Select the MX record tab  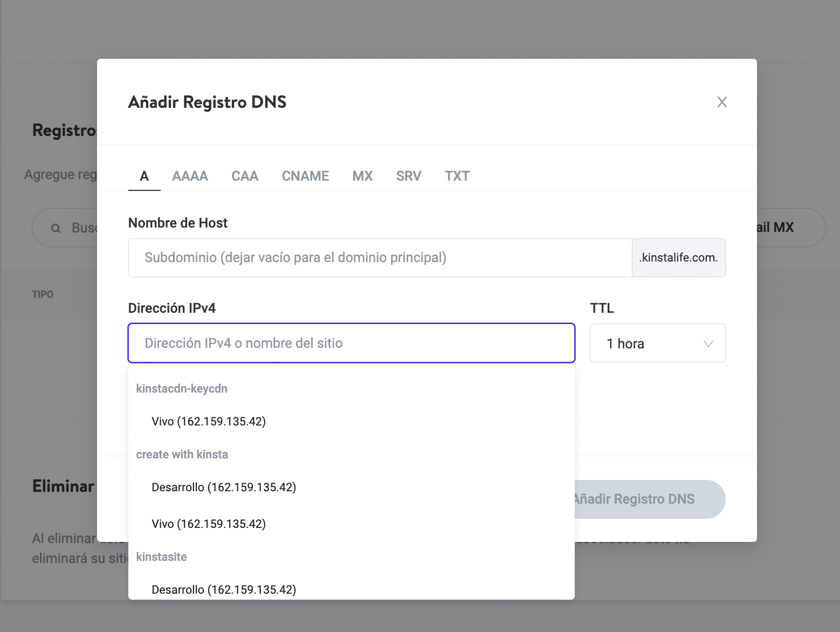362,176
